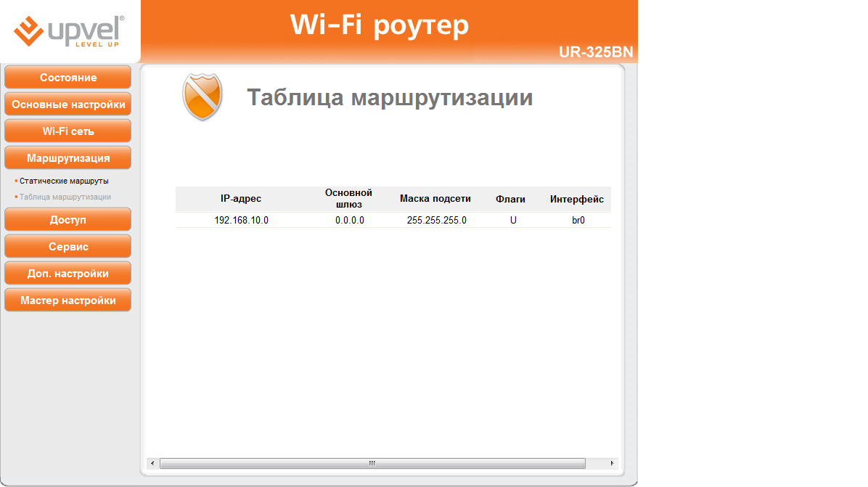Click the orange shield routing icon

click(202, 97)
